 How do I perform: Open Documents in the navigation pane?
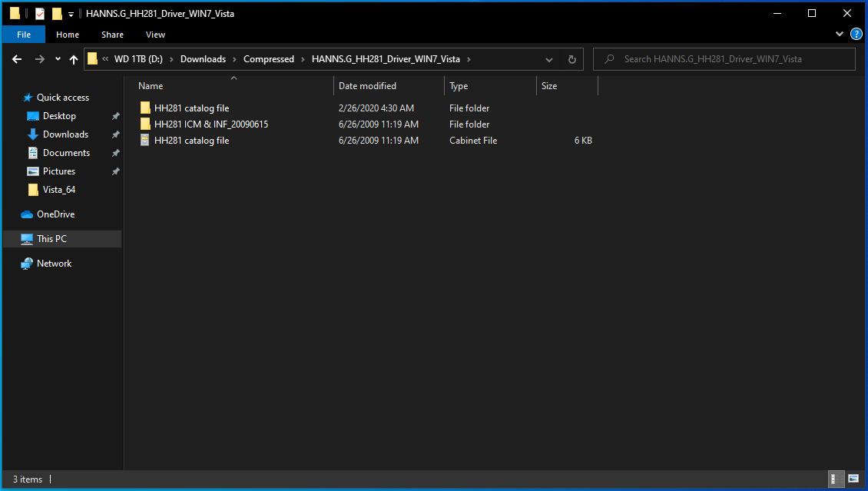point(66,153)
